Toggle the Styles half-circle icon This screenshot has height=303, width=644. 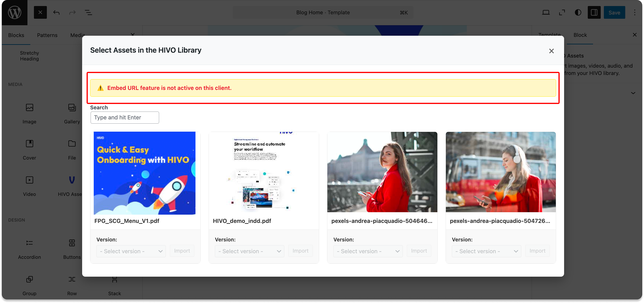tap(578, 12)
